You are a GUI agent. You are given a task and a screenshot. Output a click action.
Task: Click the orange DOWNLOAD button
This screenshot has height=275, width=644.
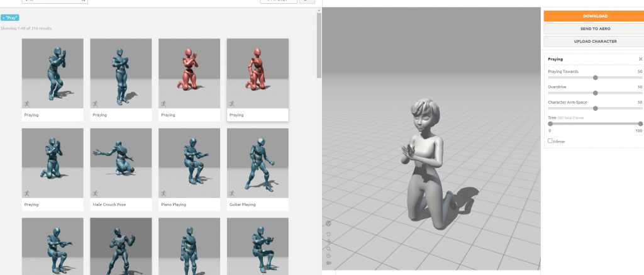[x=595, y=16]
